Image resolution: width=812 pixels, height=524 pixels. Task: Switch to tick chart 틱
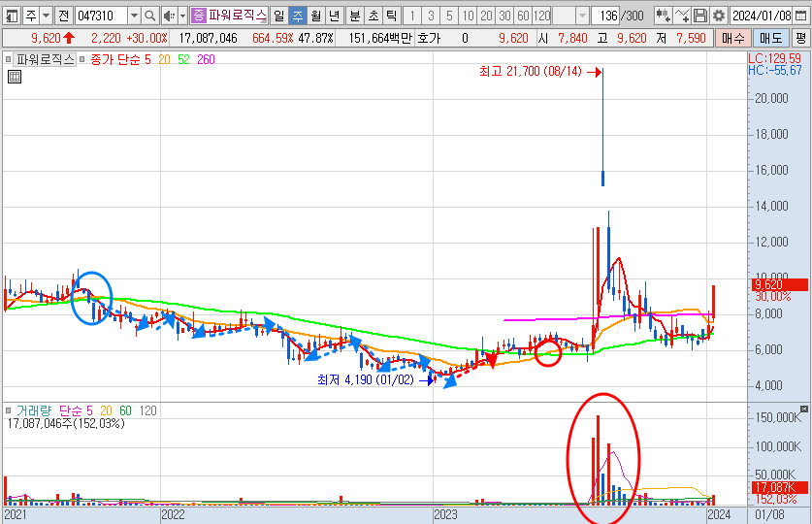coord(392,16)
